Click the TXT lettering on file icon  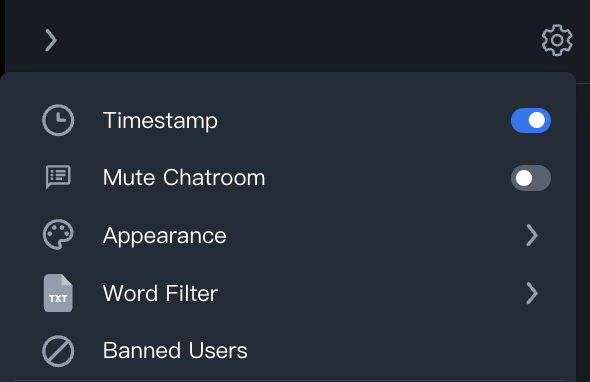58,299
